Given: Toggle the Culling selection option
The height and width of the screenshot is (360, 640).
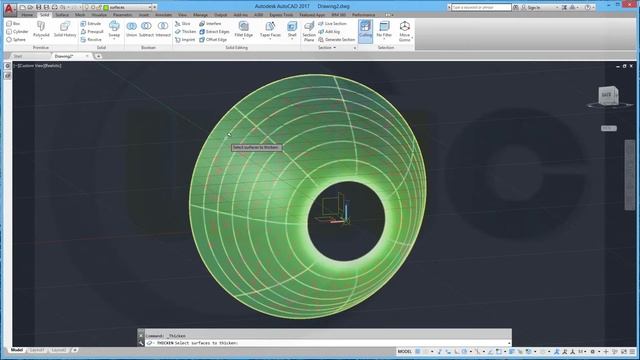Looking at the screenshot, I should [365, 31].
